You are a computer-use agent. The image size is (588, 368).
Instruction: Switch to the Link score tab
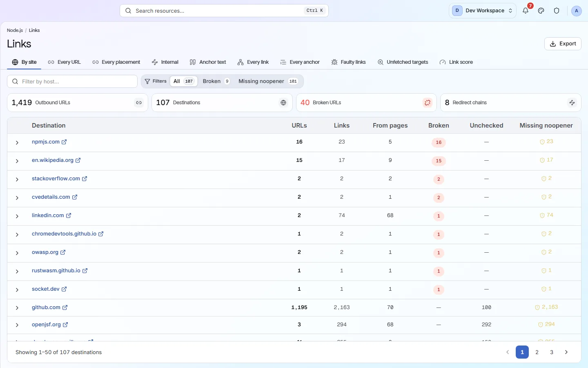click(x=456, y=62)
